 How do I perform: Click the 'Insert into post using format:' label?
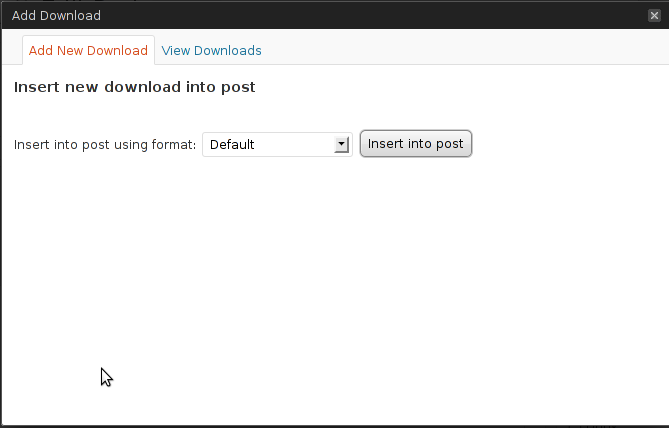coord(105,145)
